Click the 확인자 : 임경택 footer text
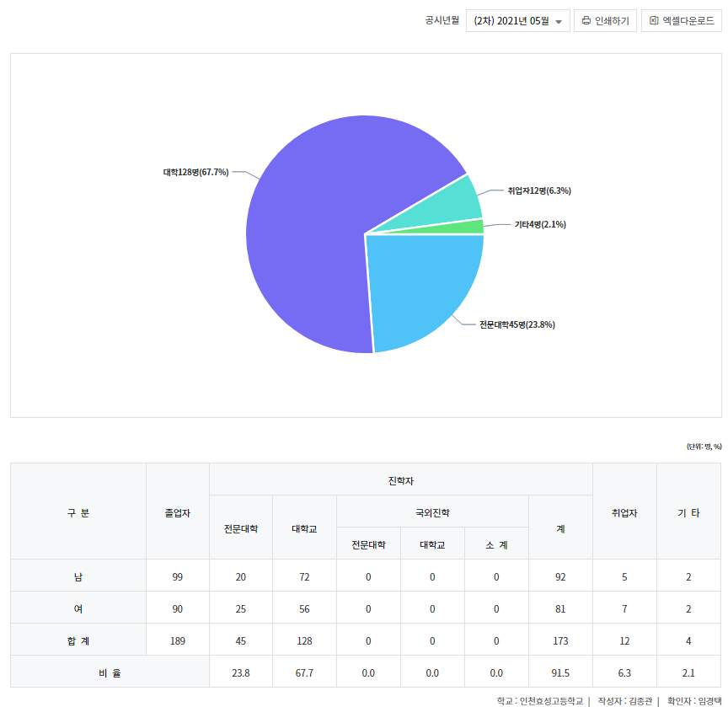728x707 pixels. pyautogui.click(x=694, y=700)
